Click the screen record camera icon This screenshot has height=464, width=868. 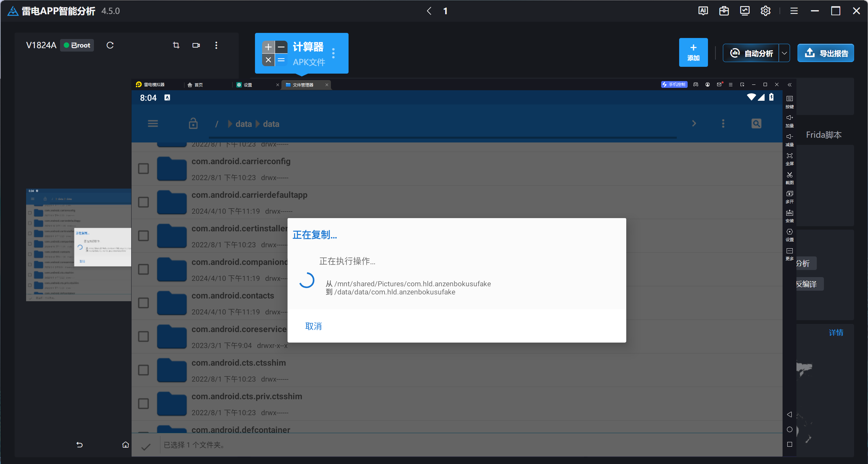(196, 45)
